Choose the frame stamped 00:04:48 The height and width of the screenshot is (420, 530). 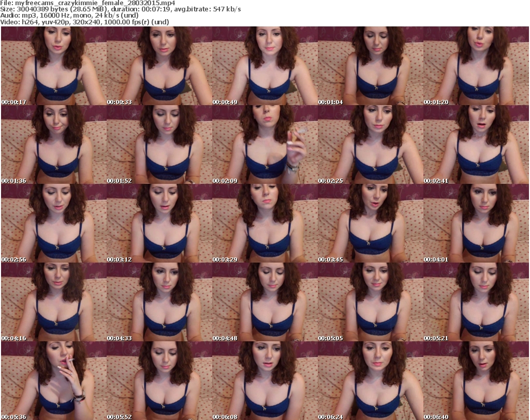pyautogui.click(x=264, y=302)
